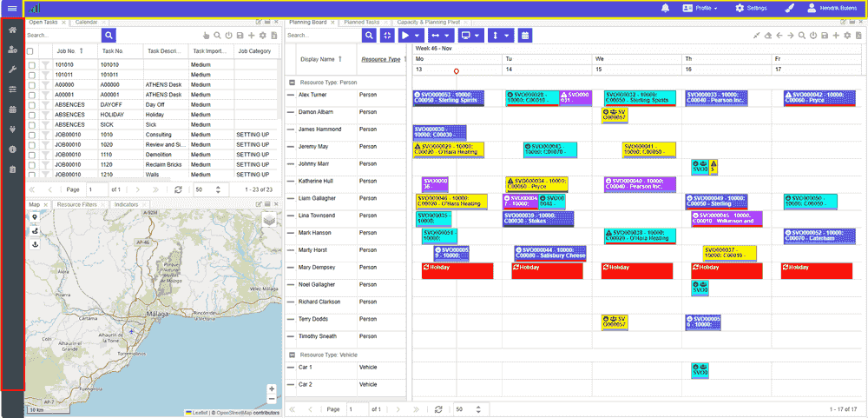Navigate back with the Planning Board left arrow
The image size is (868, 418).
click(x=779, y=36)
